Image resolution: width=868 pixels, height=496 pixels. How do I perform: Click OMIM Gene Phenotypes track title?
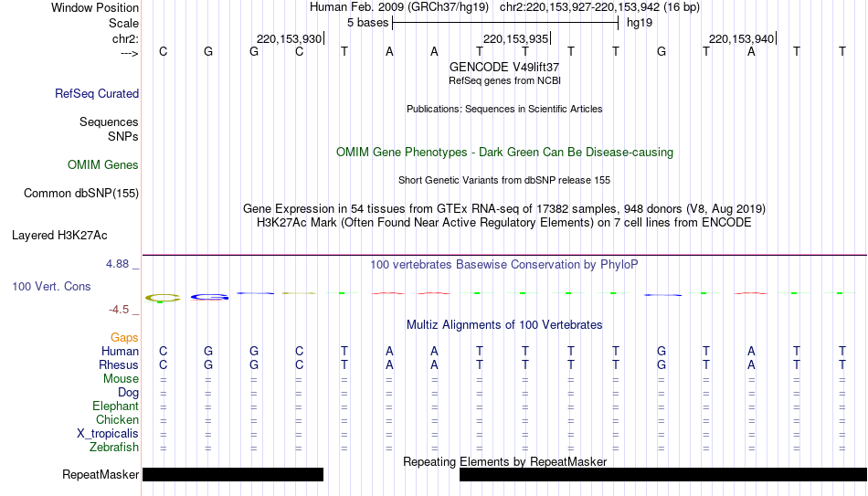(504, 153)
